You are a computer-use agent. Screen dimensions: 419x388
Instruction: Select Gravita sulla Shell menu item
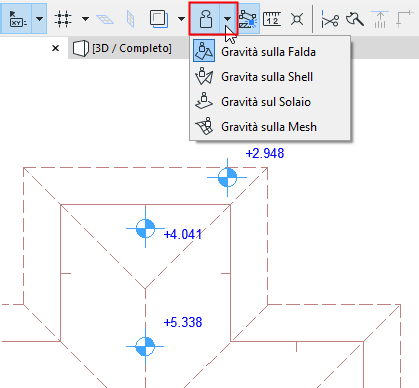point(270,77)
